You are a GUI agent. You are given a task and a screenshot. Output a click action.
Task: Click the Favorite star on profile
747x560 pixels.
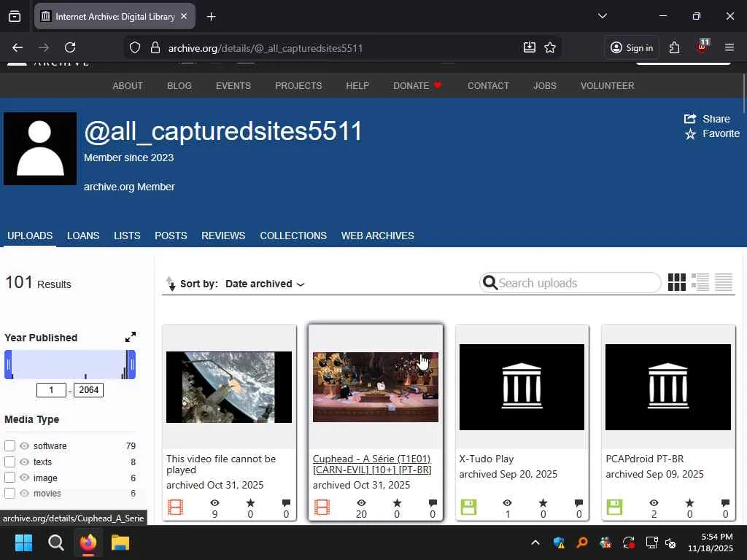[690, 134]
